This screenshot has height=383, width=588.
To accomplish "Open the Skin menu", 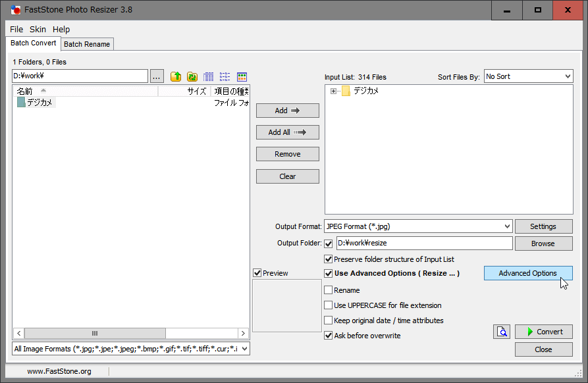I will pos(38,30).
